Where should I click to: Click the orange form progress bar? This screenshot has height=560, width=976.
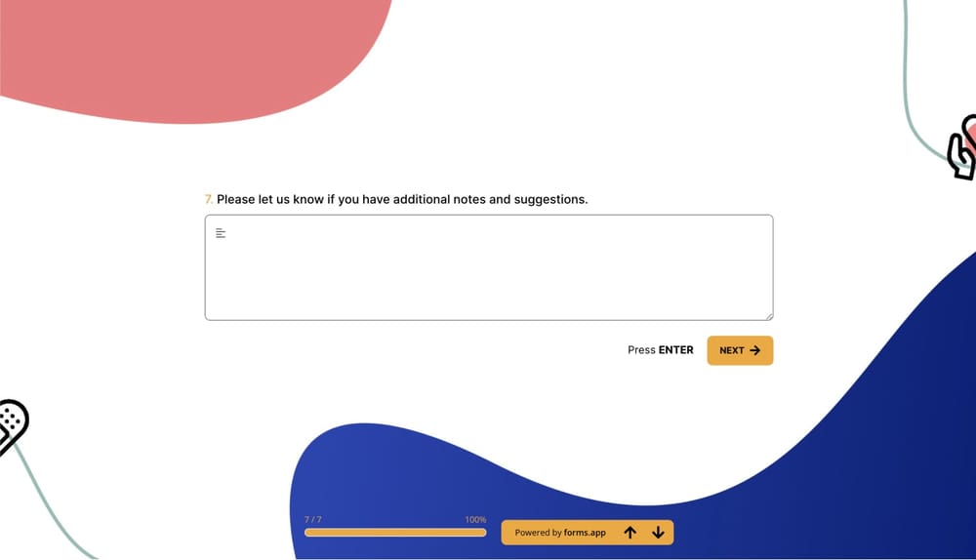click(395, 533)
